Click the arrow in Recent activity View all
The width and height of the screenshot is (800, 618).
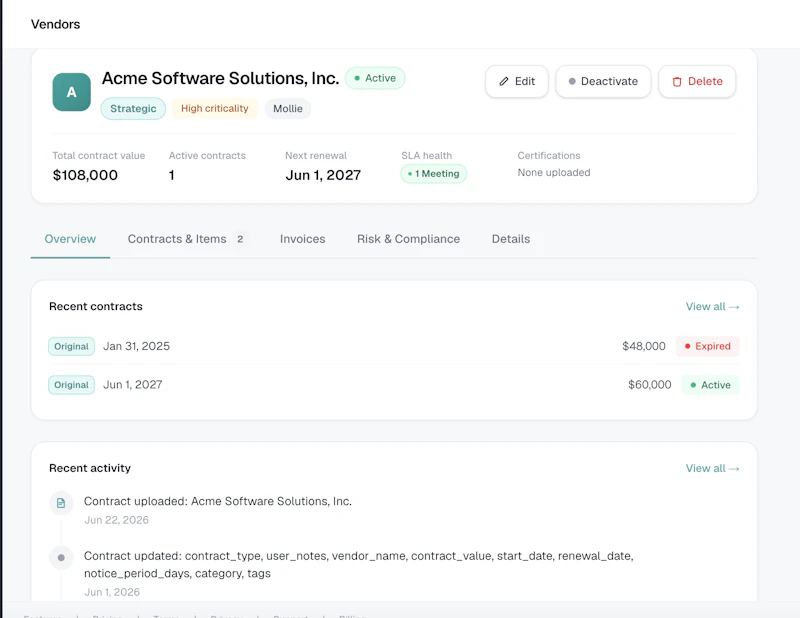(734, 469)
